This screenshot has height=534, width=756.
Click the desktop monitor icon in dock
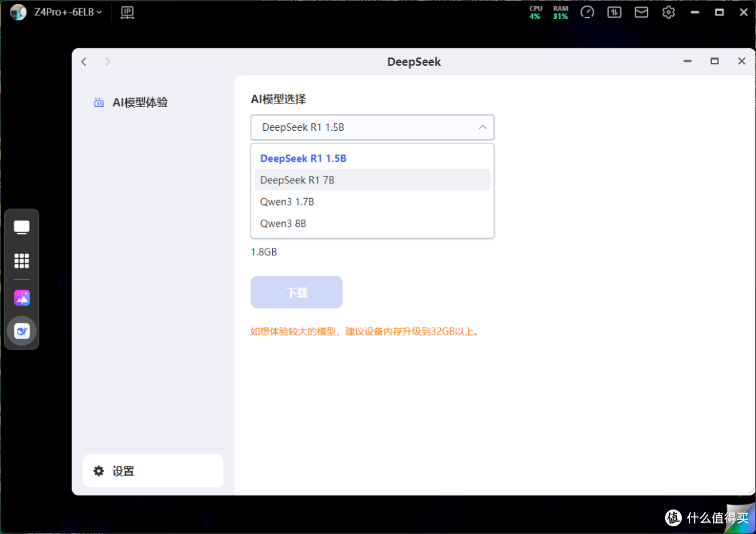(x=22, y=227)
